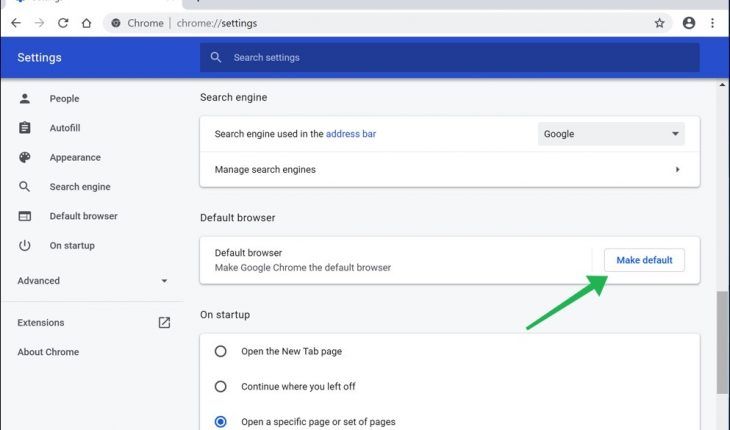The height and width of the screenshot is (430, 730).
Task: Open Manage search engines arrow
Action: 677,169
